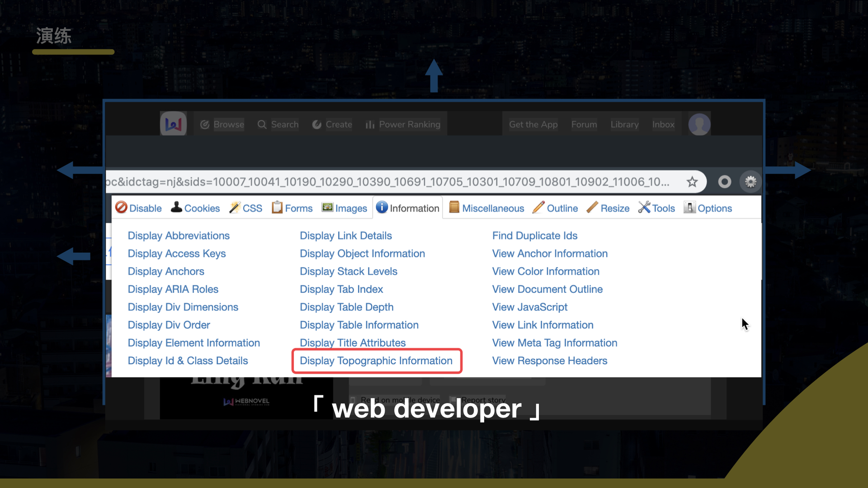Image resolution: width=868 pixels, height=488 pixels.
Task: Click the round record extension icon
Action: click(x=725, y=182)
